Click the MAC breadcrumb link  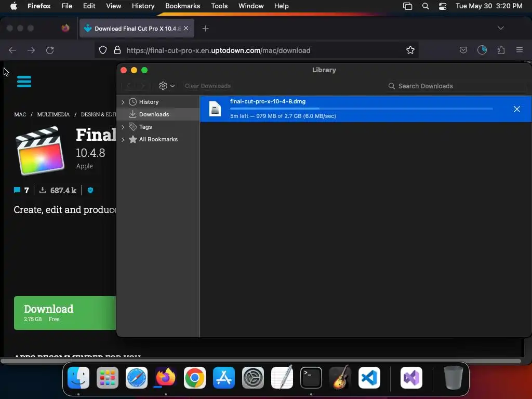click(20, 115)
